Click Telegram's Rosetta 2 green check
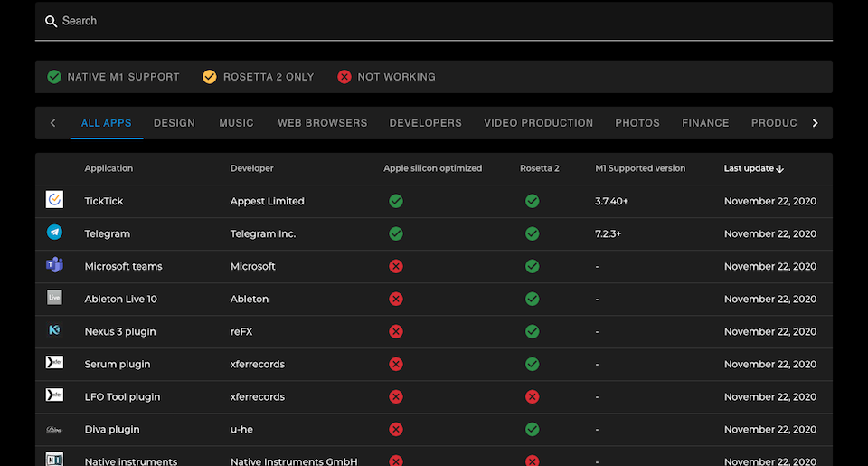The width and height of the screenshot is (868, 466). [x=532, y=233]
